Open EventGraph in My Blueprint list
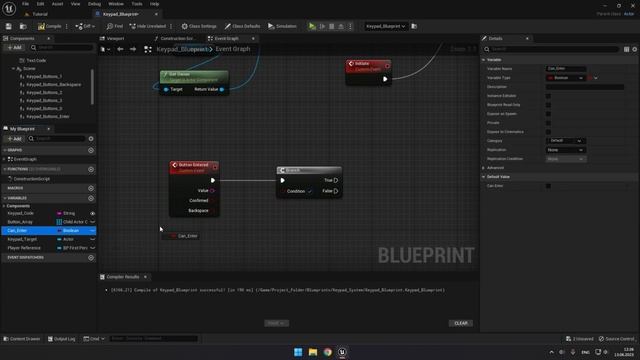This screenshot has height=360, width=640. [x=25, y=159]
